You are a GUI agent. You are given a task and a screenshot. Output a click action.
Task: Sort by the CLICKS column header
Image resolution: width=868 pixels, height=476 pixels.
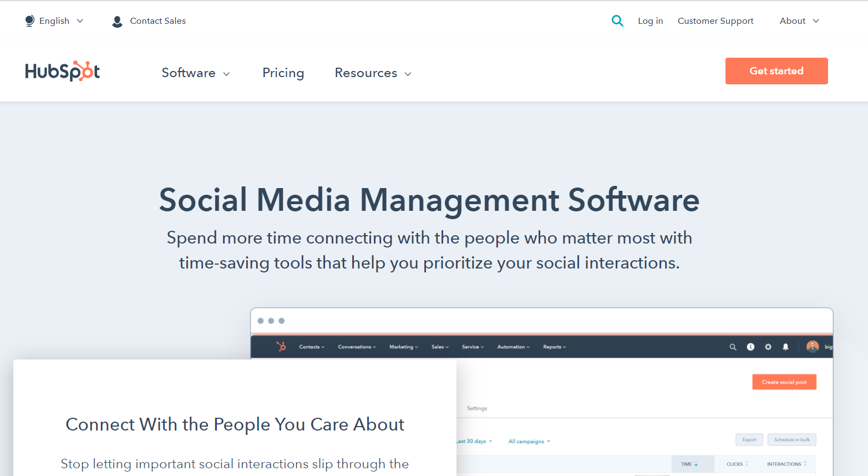[737, 464]
